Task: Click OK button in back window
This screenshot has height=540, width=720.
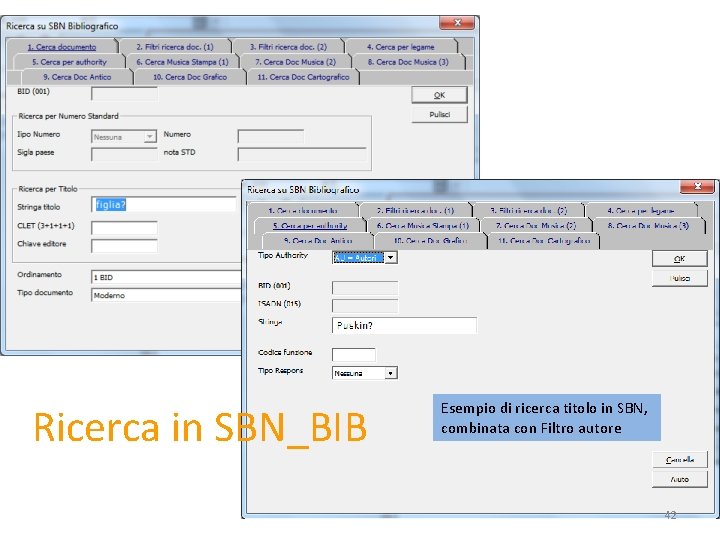Action: click(x=439, y=95)
